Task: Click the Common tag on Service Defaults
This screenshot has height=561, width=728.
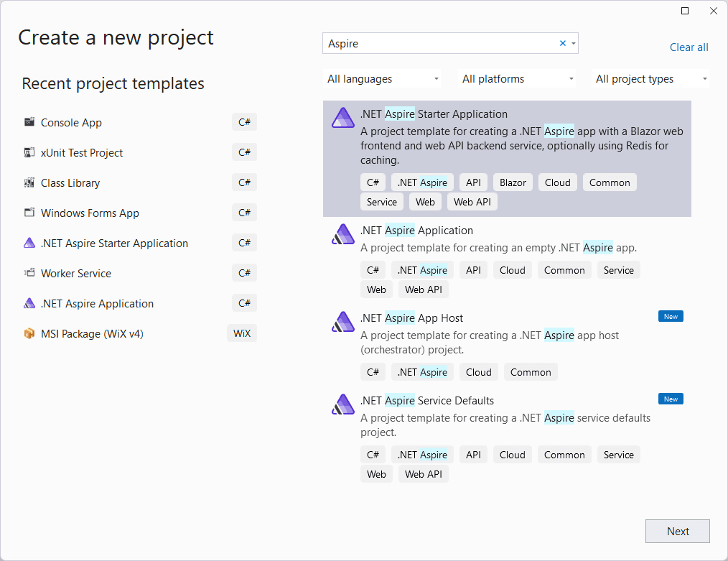Action: coord(564,455)
